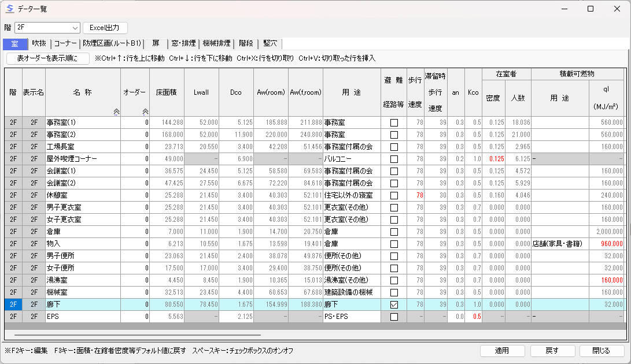This screenshot has width=631, height=364.
Task: Click the app logo icon in title bar
Action: (9, 9)
